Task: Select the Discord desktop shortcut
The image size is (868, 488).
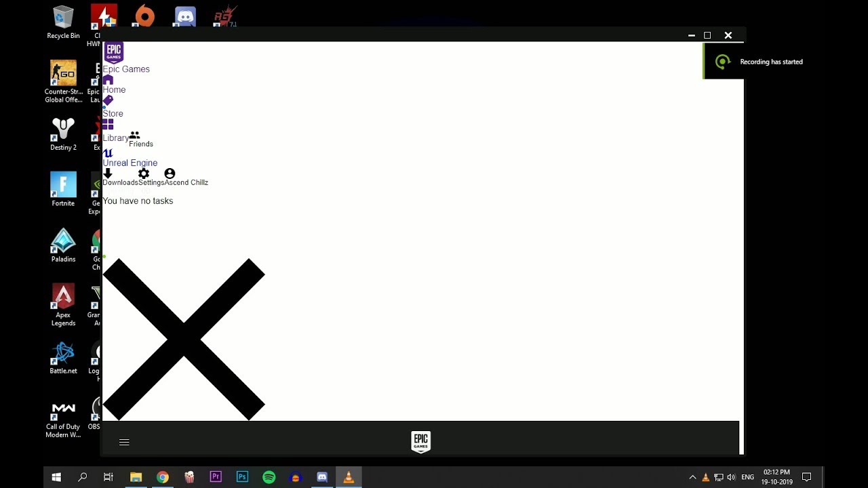Action: 185,16
